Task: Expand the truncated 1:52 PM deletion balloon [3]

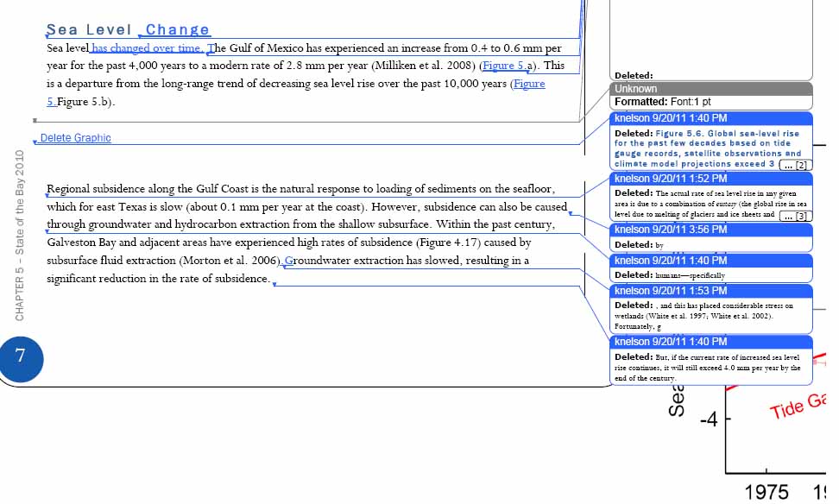Action: coord(796,216)
